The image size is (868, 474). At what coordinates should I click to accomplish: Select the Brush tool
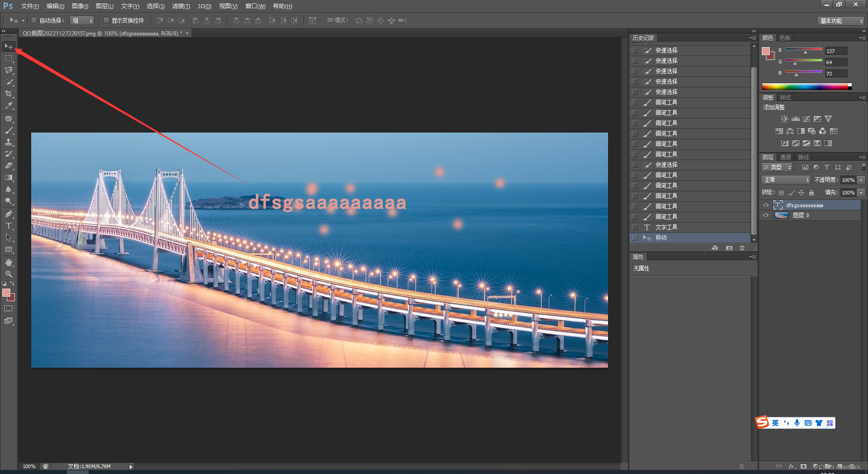pyautogui.click(x=9, y=130)
